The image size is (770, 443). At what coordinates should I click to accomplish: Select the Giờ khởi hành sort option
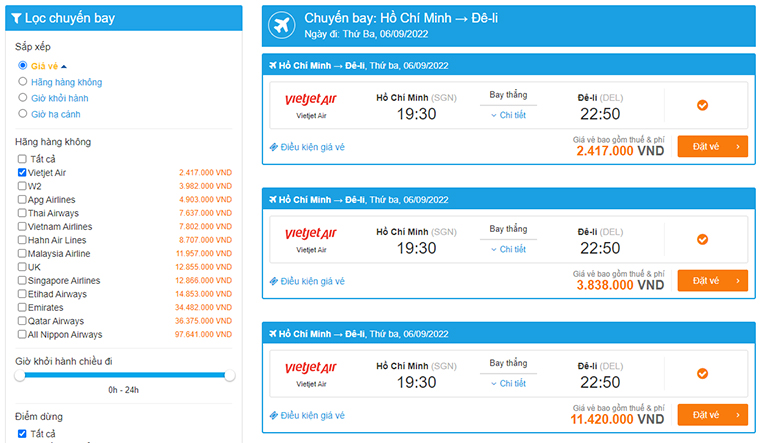(x=23, y=98)
